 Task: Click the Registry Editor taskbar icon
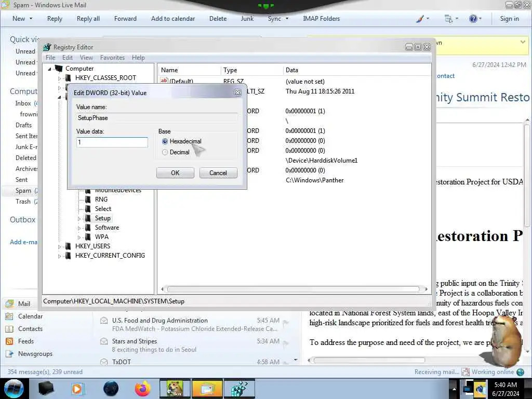[x=239, y=389]
